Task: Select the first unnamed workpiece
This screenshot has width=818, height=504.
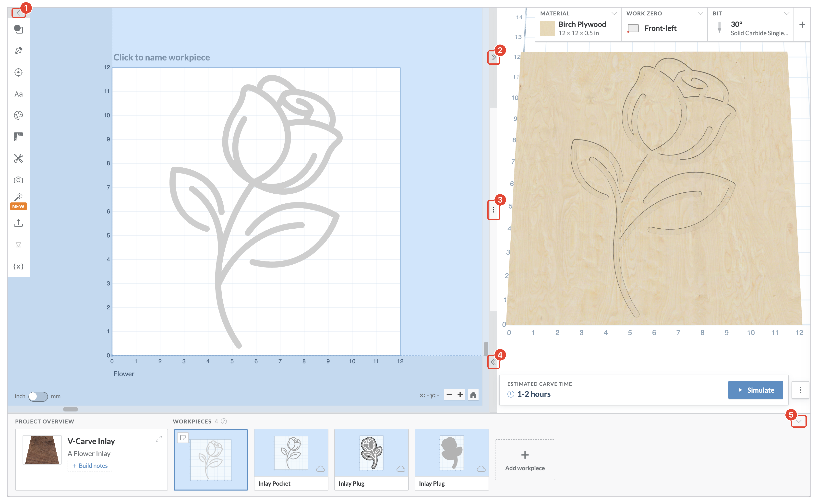Action: click(211, 460)
